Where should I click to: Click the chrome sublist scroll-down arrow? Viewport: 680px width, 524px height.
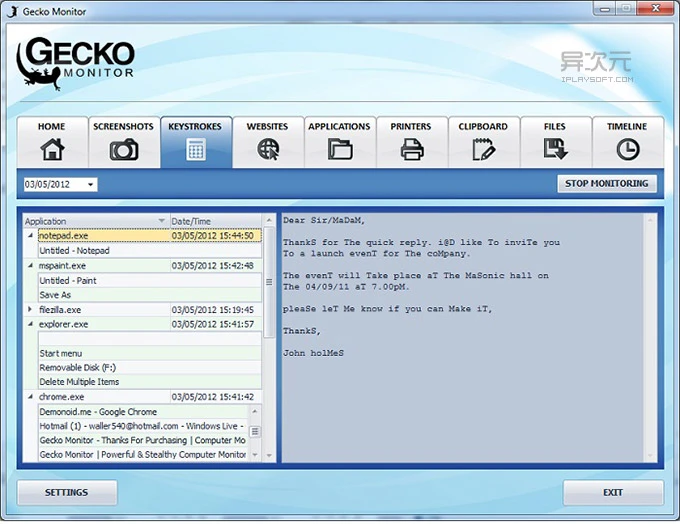coord(255,455)
